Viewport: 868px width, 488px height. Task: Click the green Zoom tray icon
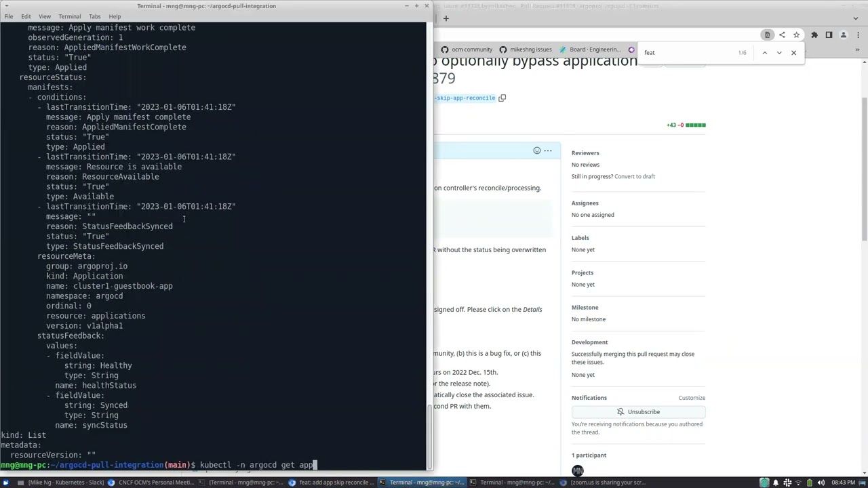(764, 483)
